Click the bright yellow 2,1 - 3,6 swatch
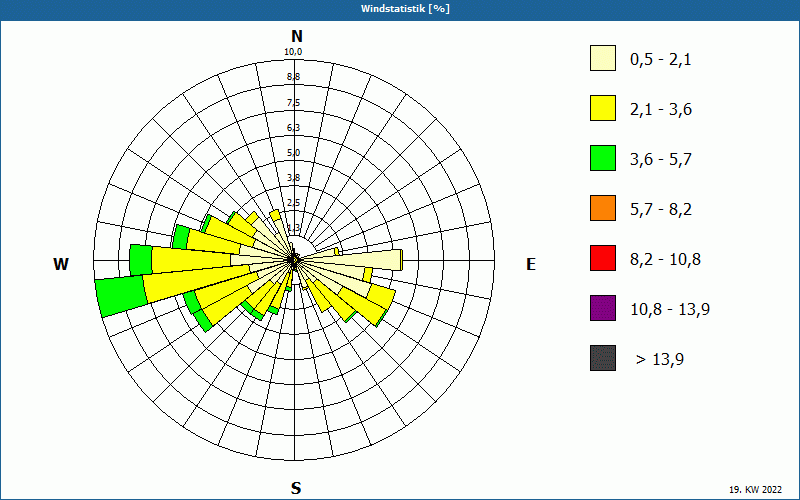800x500 pixels. click(603, 108)
